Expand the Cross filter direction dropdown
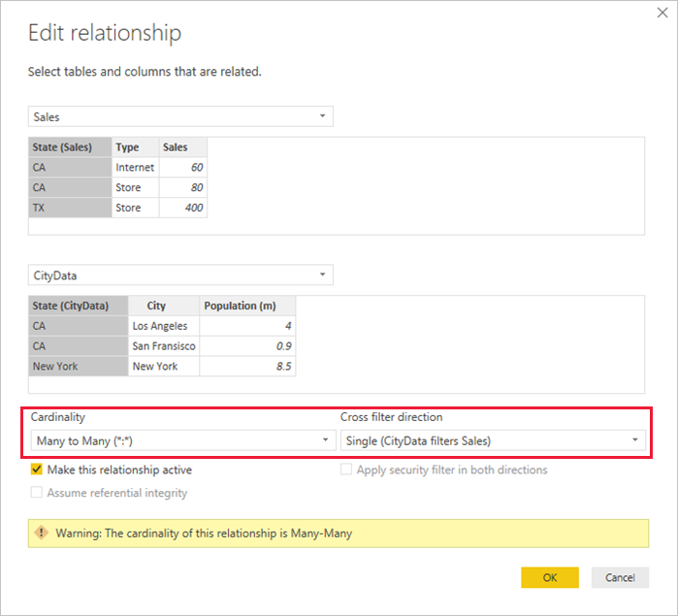 point(493,440)
